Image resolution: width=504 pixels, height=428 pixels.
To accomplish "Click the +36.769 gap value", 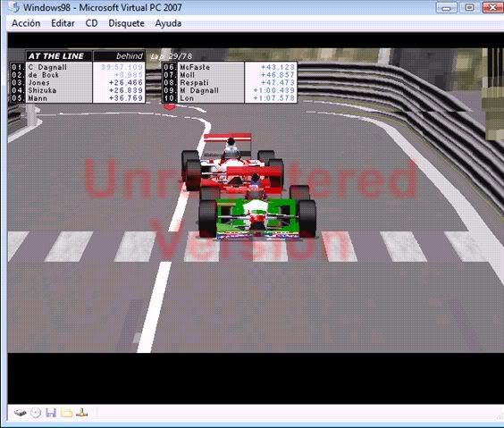I will (x=126, y=98).
